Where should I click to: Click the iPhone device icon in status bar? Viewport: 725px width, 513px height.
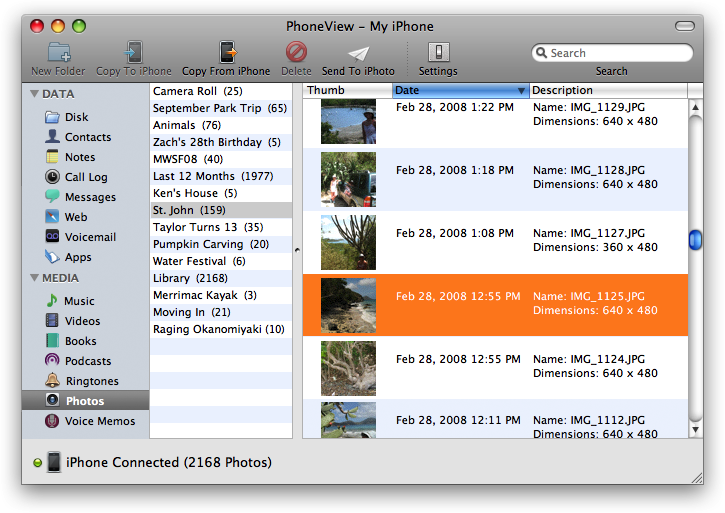(54, 462)
